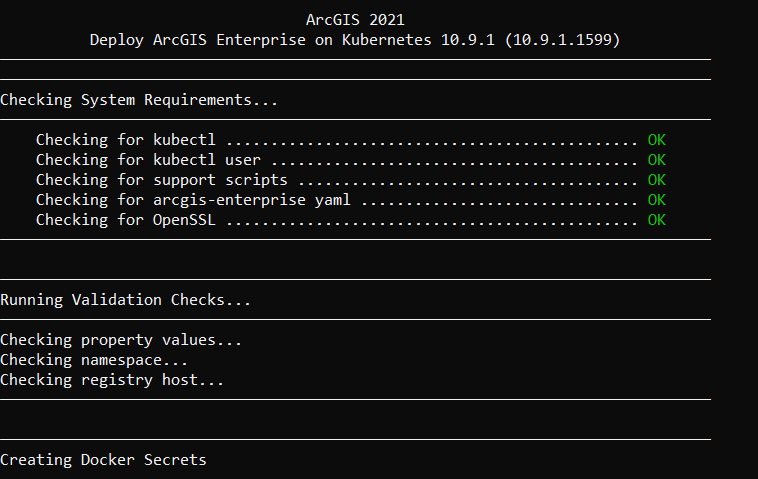The image size is (758, 479).
Task: Click the Running Validation Checks heading
Action: [125, 300]
